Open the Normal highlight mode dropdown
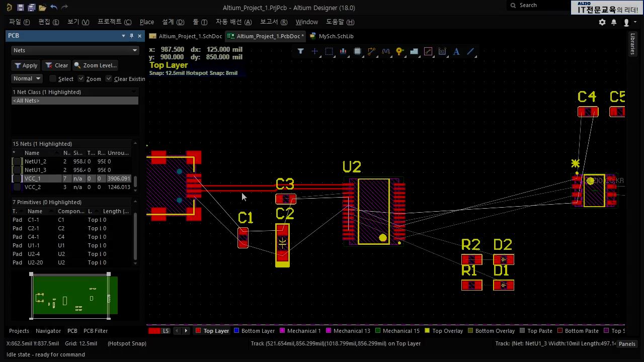This screenshot has height=362, width=644. (x=27, y=78)
